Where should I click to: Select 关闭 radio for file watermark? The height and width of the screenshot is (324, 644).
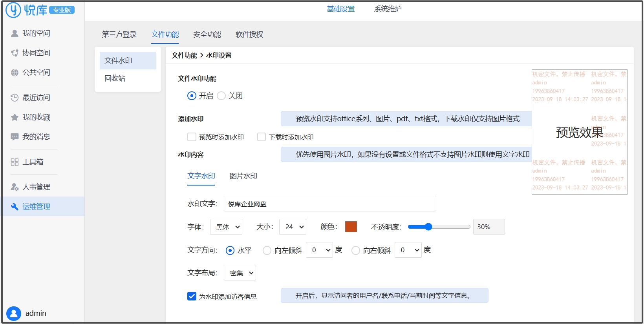[x=221, y=96]
